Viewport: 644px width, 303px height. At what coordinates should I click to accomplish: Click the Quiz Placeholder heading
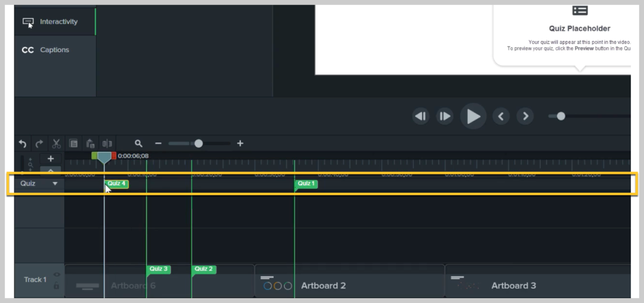point(579,29)
